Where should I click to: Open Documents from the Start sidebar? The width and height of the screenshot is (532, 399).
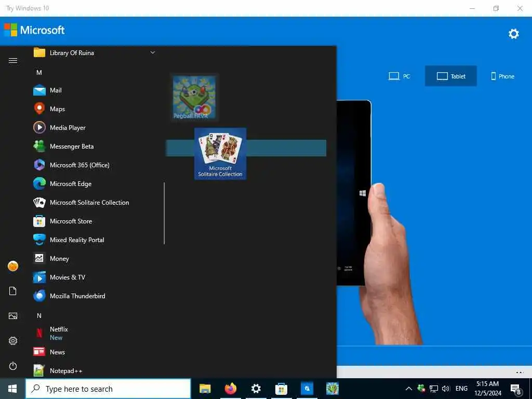click(x=13, y=291)
